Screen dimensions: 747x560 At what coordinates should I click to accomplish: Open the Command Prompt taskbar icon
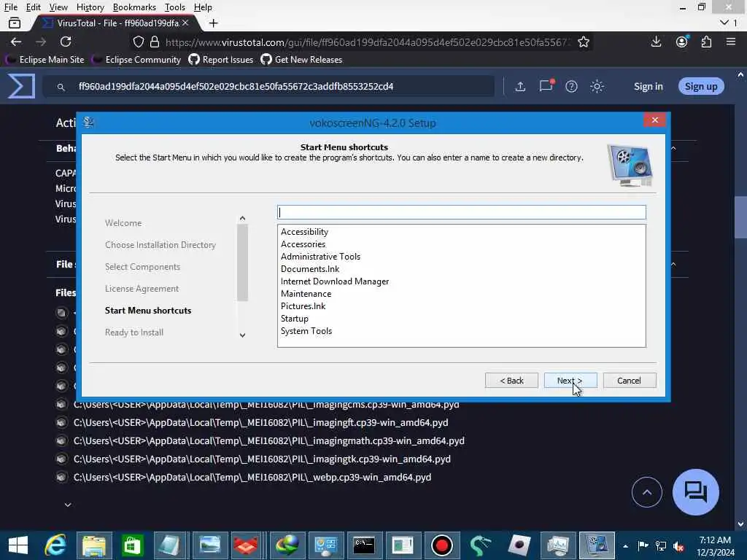point(364,545)
